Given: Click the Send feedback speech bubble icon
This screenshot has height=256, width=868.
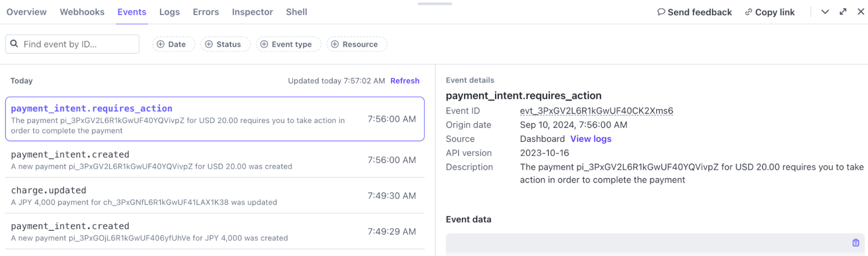Looking at the screenshot, I should [661, 12].
